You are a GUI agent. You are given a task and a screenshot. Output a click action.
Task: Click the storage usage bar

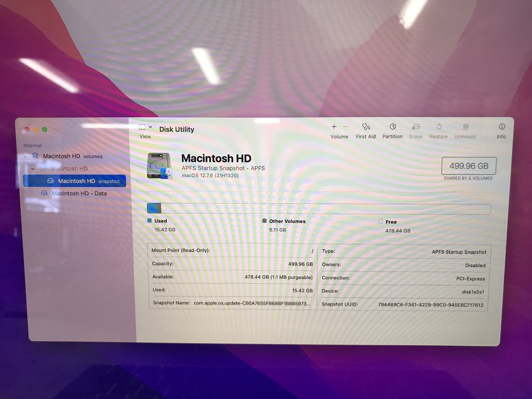click(x=319, y=209)
